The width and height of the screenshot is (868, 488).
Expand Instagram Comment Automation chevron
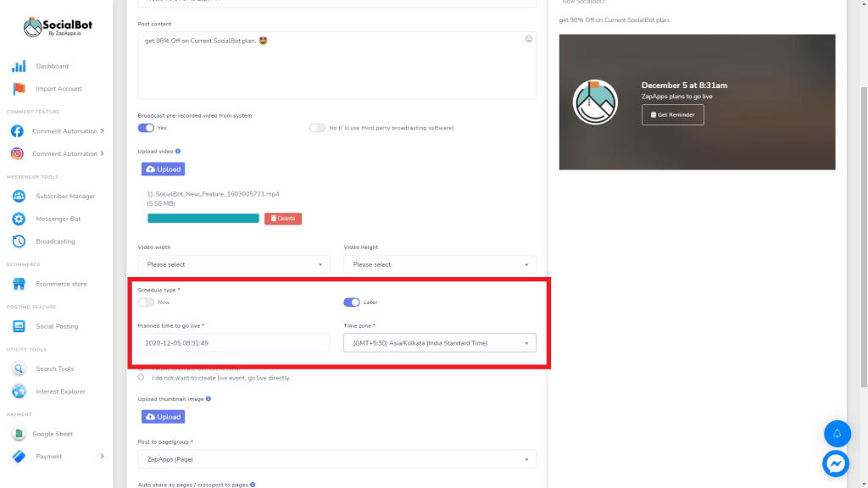(x=102, y=154)
